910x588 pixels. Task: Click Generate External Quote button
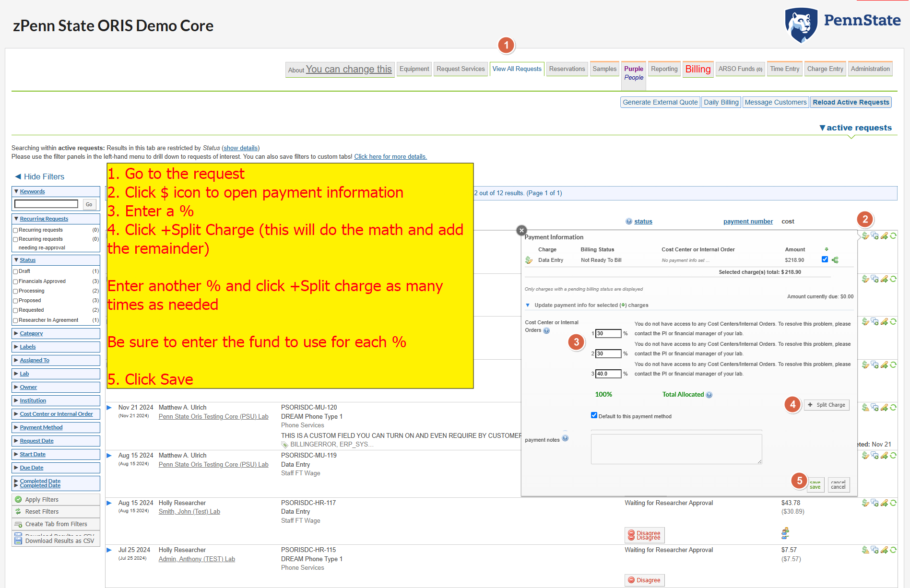point(660,102)
